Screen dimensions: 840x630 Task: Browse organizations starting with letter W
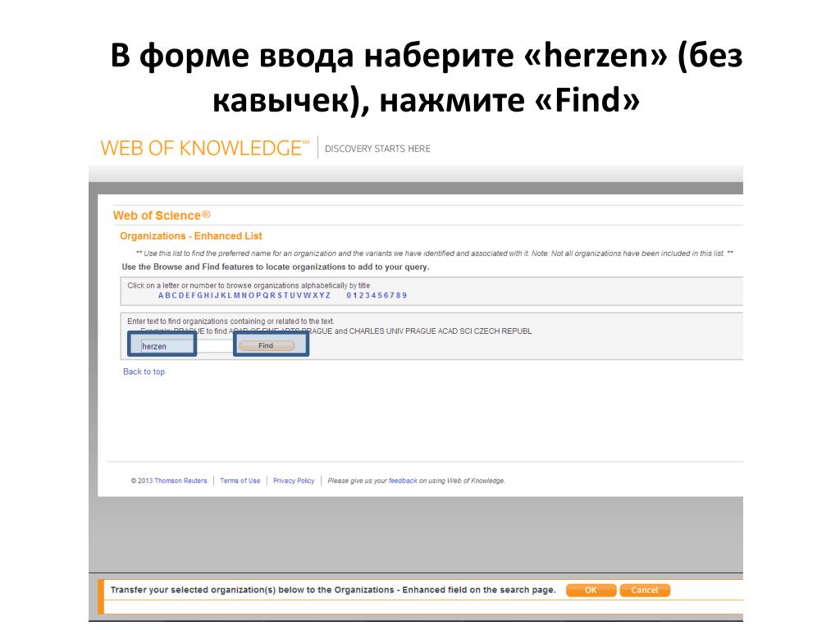tap(307, 295)
